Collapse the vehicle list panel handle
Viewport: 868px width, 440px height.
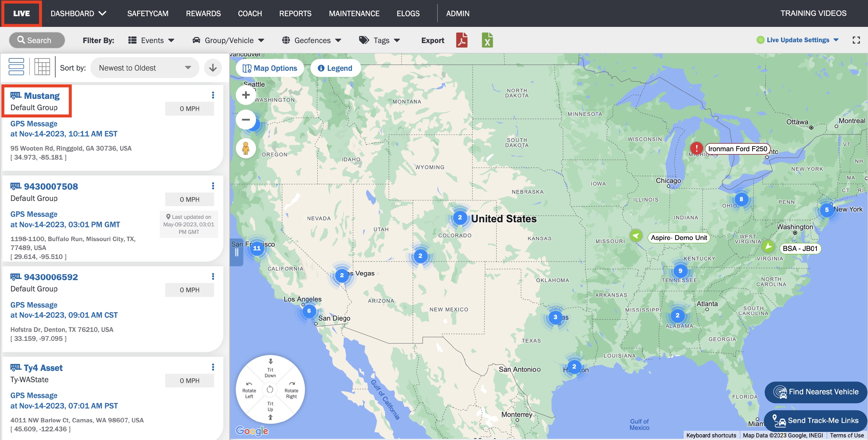pos(237,252)
